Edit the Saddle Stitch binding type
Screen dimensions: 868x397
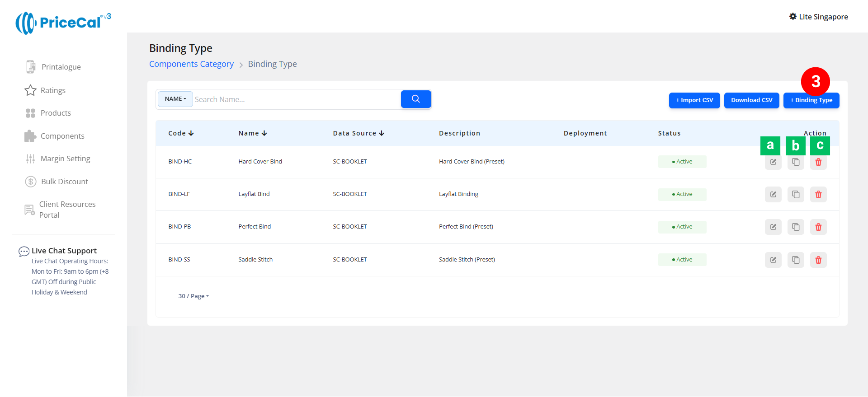(773, 260)
